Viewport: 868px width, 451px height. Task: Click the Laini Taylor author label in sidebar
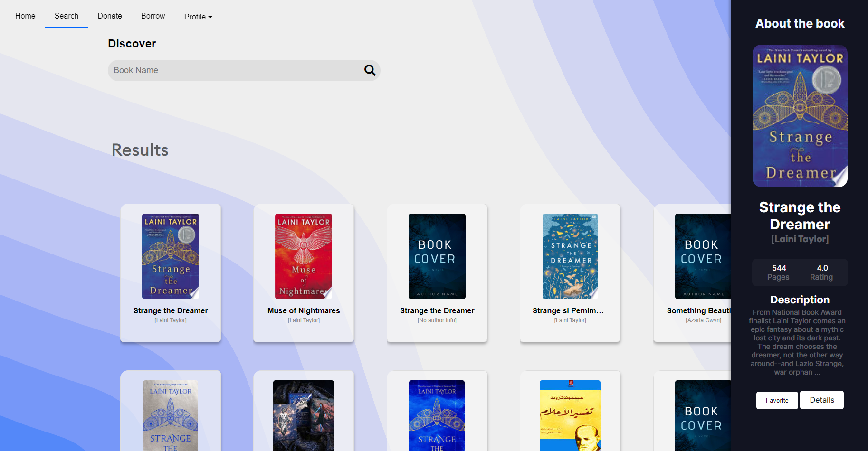click(800, 239)
